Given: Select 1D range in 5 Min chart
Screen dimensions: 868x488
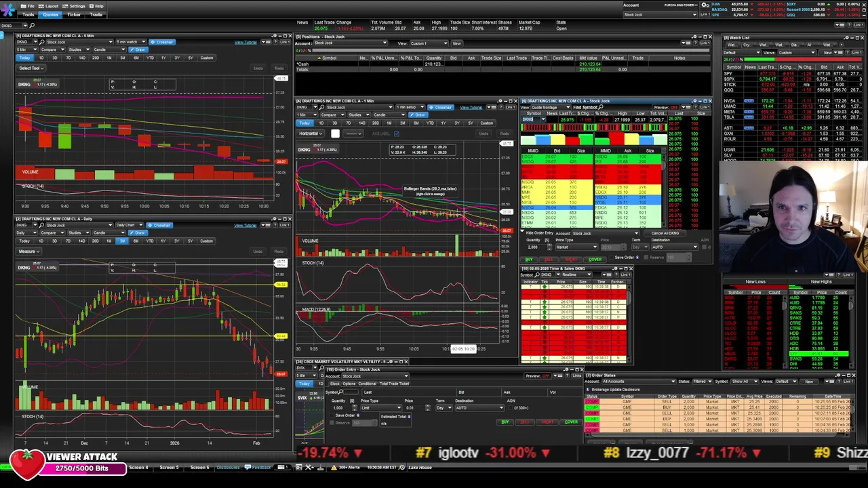Looking at the screenshot, I should (41, 58).
